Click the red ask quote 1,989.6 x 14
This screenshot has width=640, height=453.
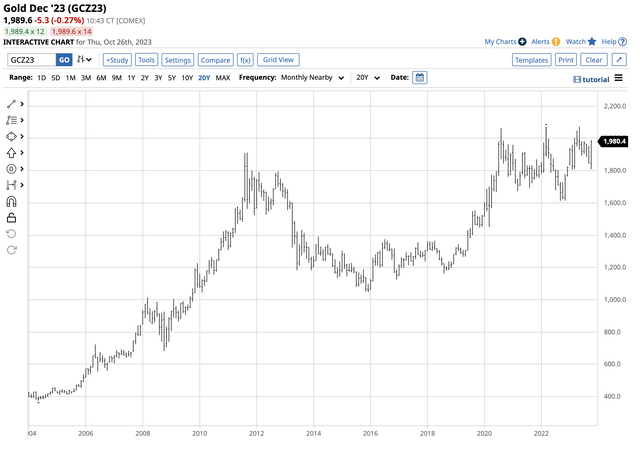[x=72, y=31]
